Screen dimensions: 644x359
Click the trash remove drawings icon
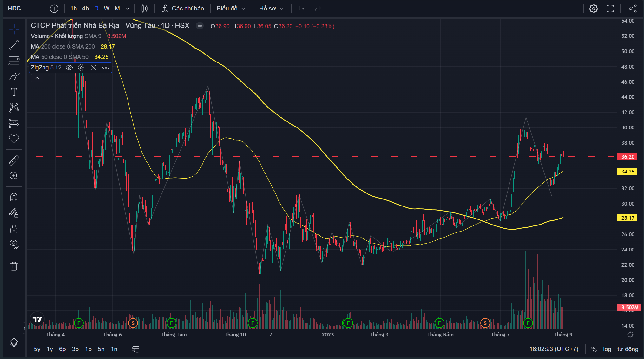coord(14,266)
